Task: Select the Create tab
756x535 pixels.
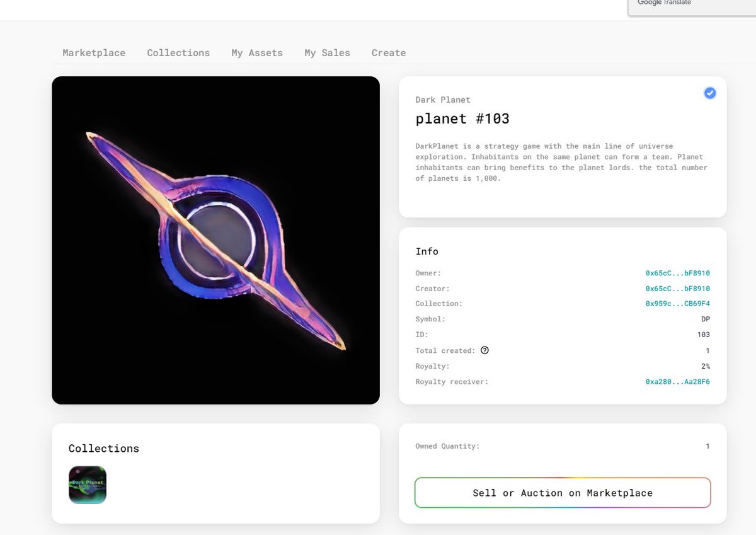Action: tap(389, 53)
